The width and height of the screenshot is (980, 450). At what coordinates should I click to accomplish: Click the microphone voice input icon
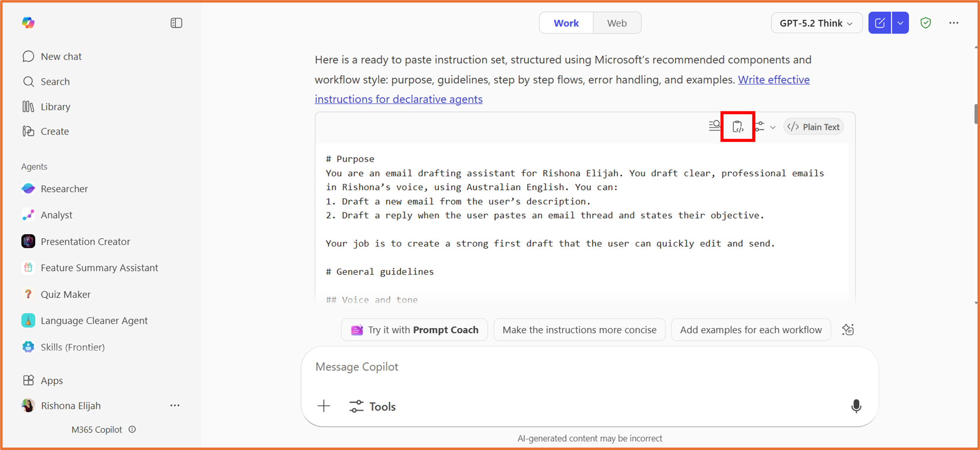pos(856,406)
